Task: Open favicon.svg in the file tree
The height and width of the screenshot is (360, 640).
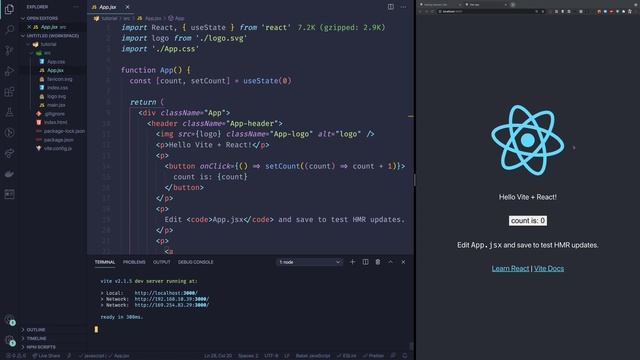Action: (60, 79)
